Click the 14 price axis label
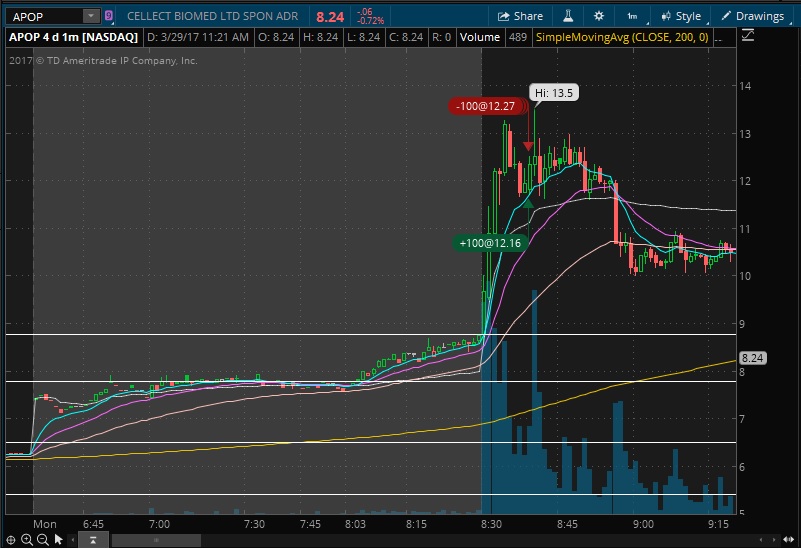 pos(745,86)
